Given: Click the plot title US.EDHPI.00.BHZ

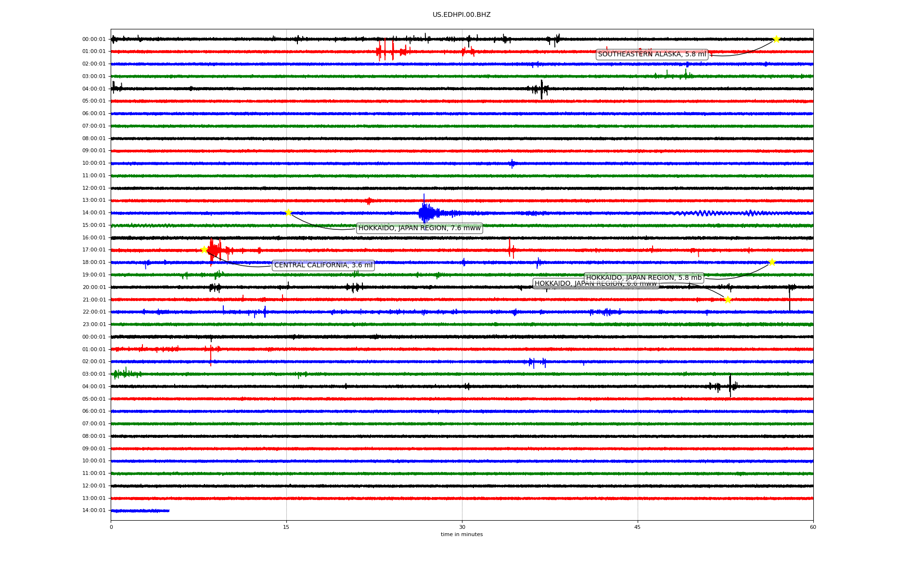Looking at the screenshot, I should pyautogui.click(x=462, y=15).
